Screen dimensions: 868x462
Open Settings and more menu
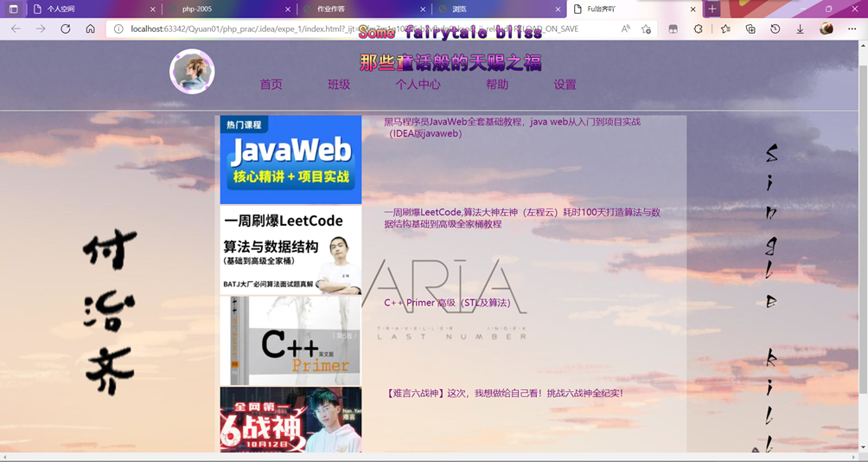(852, 29)
